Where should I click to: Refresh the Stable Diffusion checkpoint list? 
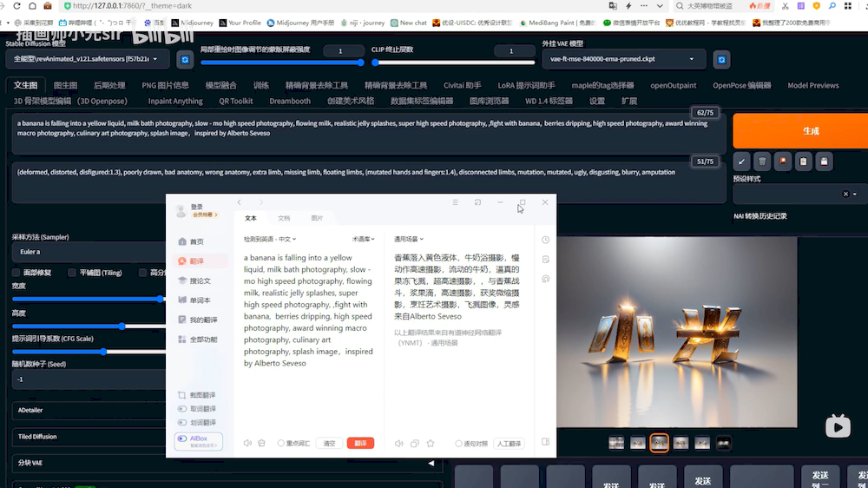pos(185,59)
